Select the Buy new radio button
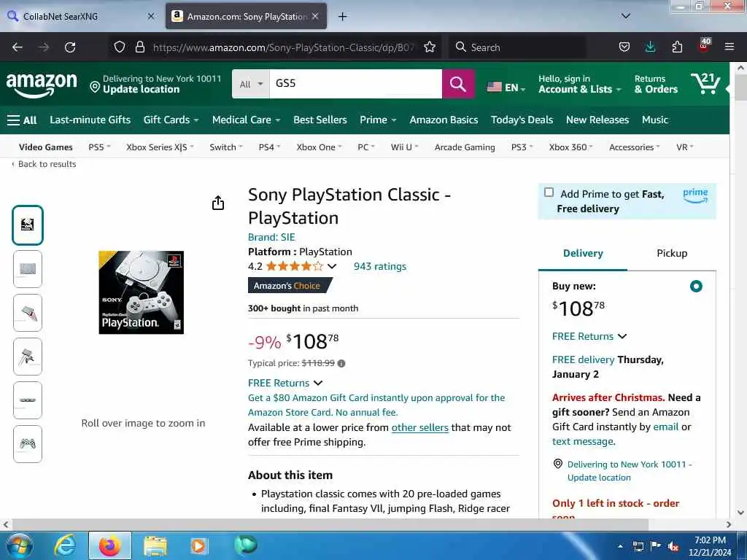The width and height of the screenshot is (747, 560). tap(696, 286)
